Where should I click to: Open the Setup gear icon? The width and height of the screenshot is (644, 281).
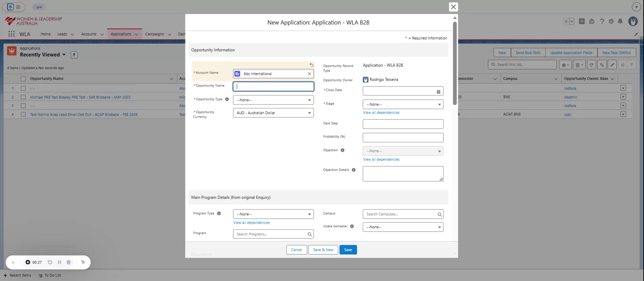pyautogui.click(x=611, y=21)
